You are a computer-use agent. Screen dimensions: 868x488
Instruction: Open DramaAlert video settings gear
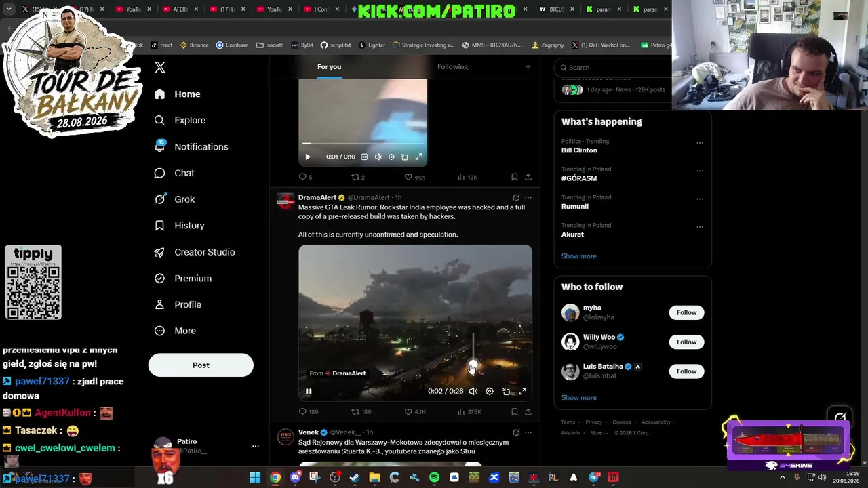point(490,391)
